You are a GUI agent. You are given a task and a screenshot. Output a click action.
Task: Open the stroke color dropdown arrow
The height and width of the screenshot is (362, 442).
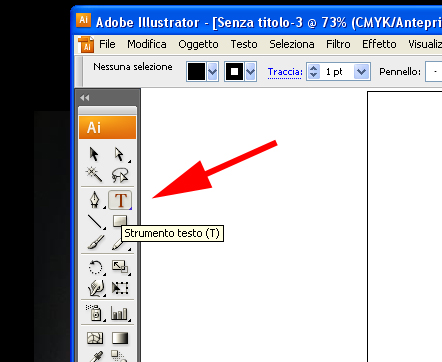click(251, 72)
